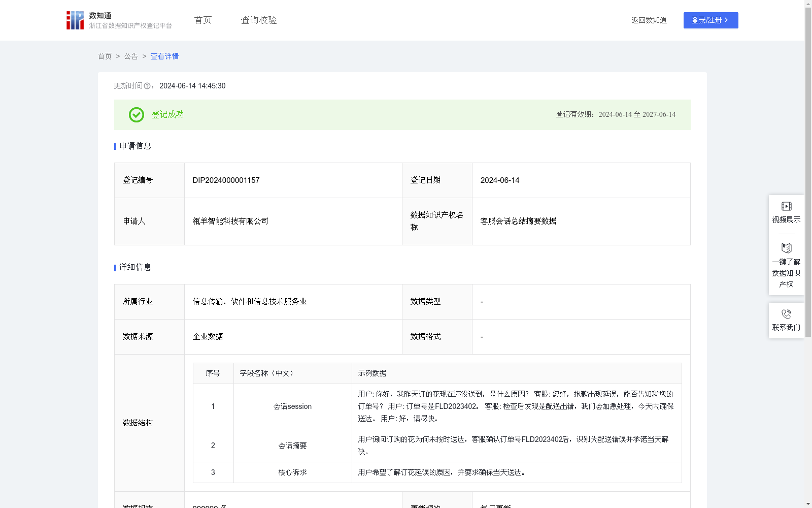Click the 数知通 platform logo
The width and height of the screenshot is (812, 508).
[119, 20]
